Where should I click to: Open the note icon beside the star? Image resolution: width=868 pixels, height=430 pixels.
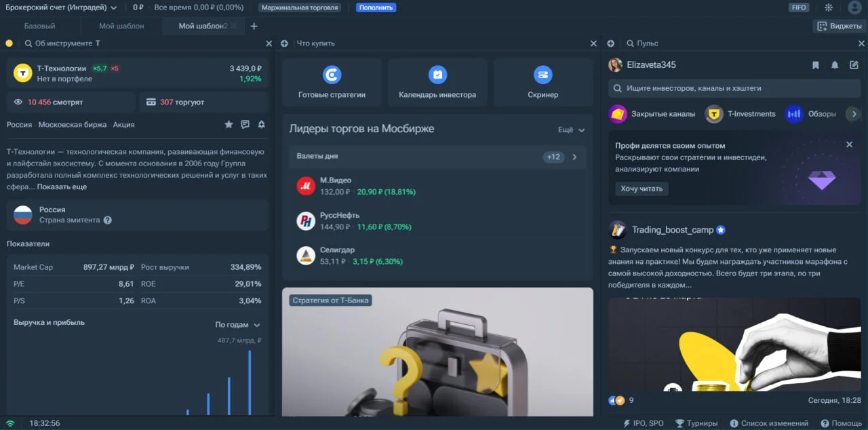pyautogui.click(x=245, y=125)
